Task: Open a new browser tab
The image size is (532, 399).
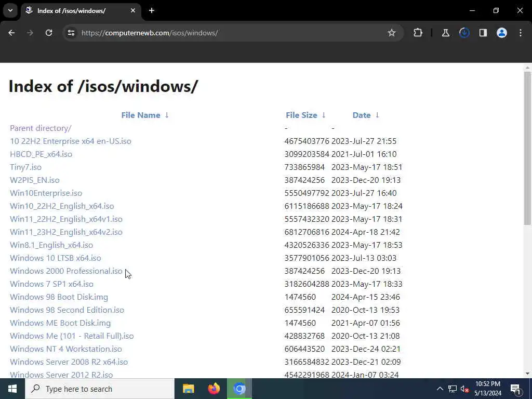Action: [x=152, y=10]
